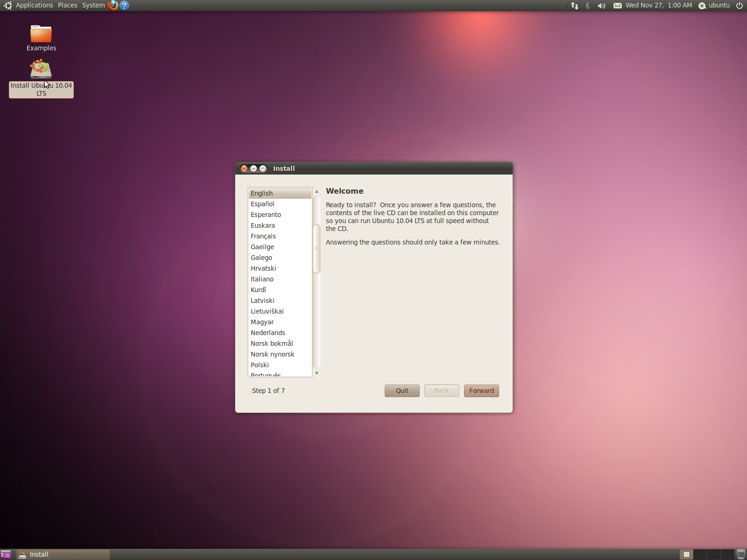Click the date and time clock
Screen dimensions: 747x560
point(659,5)
